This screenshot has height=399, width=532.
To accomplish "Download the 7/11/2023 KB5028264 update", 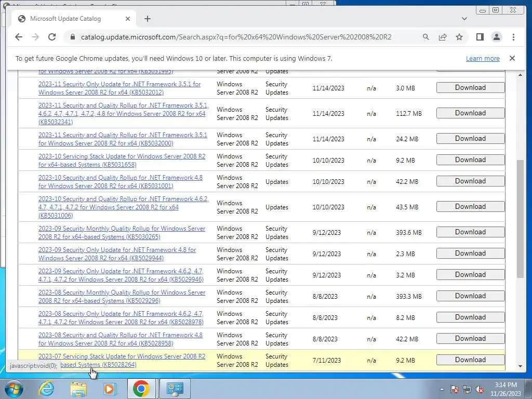I will (x=470, y=360).
